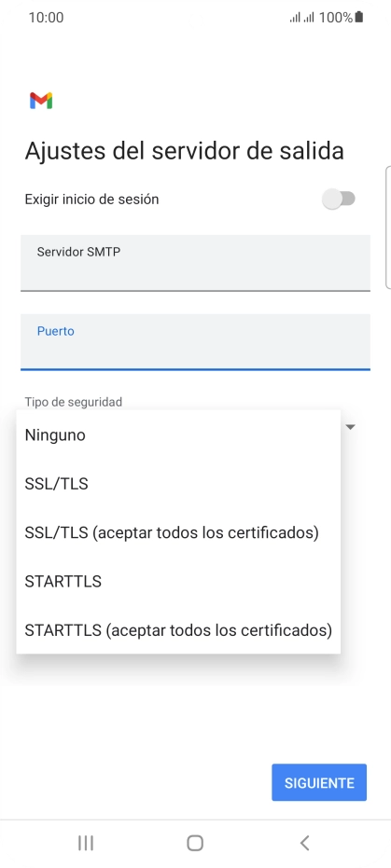The height and width of the screenshot is (868, 391).
Task: Open recent apps navigation icon
Action: (x=86, y=843)
